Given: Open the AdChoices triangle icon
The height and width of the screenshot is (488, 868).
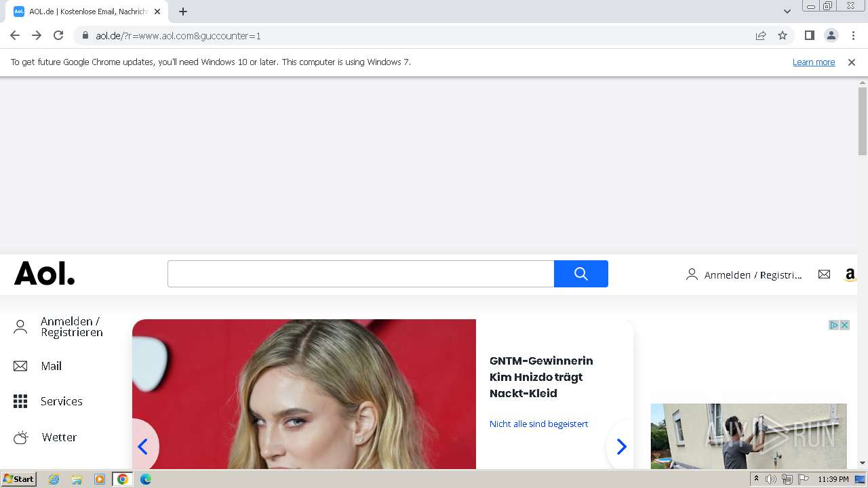Looking at the screenshot, I should tap(834, 325).
